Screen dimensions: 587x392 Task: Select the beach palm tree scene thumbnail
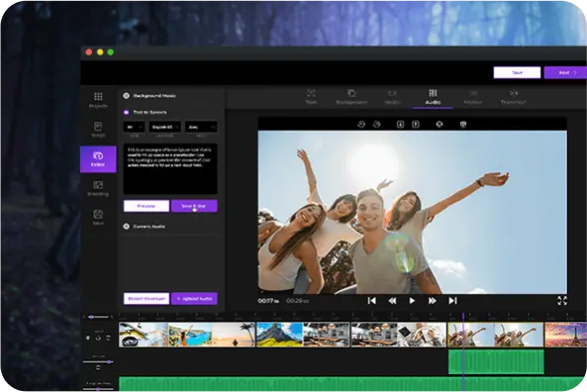pyautogui.click(x=234, y=335)
